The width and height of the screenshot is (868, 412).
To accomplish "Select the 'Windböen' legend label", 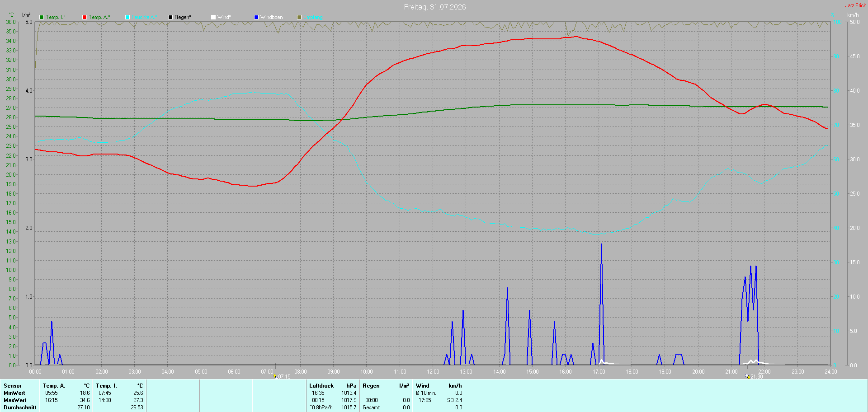I will pos(272,17).
